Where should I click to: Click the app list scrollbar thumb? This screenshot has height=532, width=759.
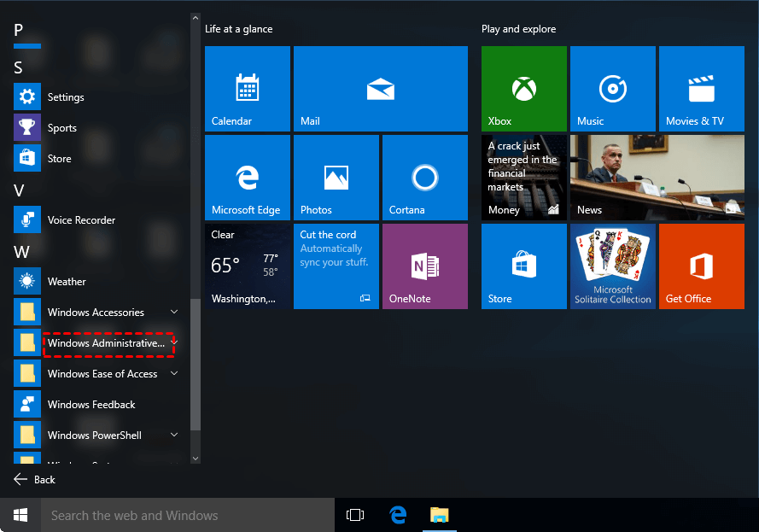click(196, 365)
